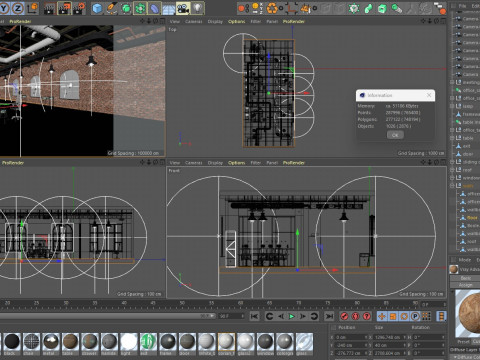The image size is (480, 360).
Task: Toggle position keyframe recording
Action: click(x=382, y=316)
